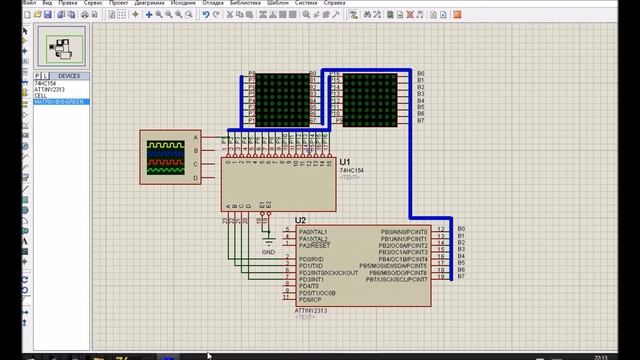The width and height of the screenshot is (640, 360).
Task: Select the highlighted MATRIX-8X8-GREEN device
Action: 61,102
